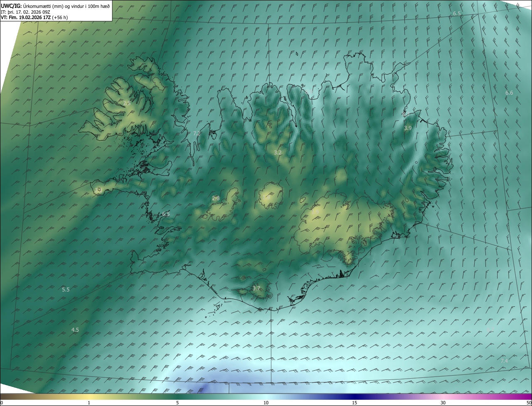The height and width of the screenshot is (406, 532).
Task: Click the 4.5 value label over the sea
Action: click(75, 330)
